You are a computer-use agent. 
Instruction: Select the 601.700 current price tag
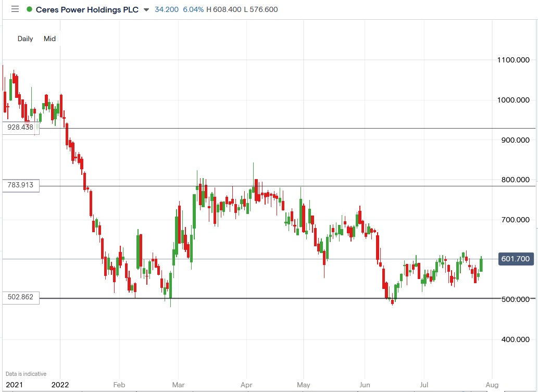click(515, 259)
